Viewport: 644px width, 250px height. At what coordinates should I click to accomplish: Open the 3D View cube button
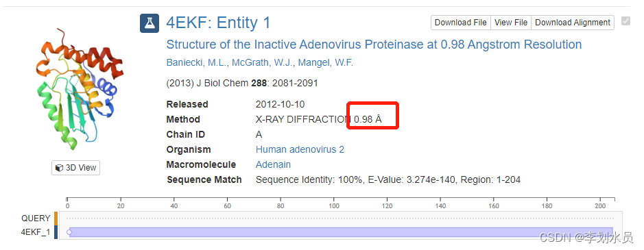point(75,168)
